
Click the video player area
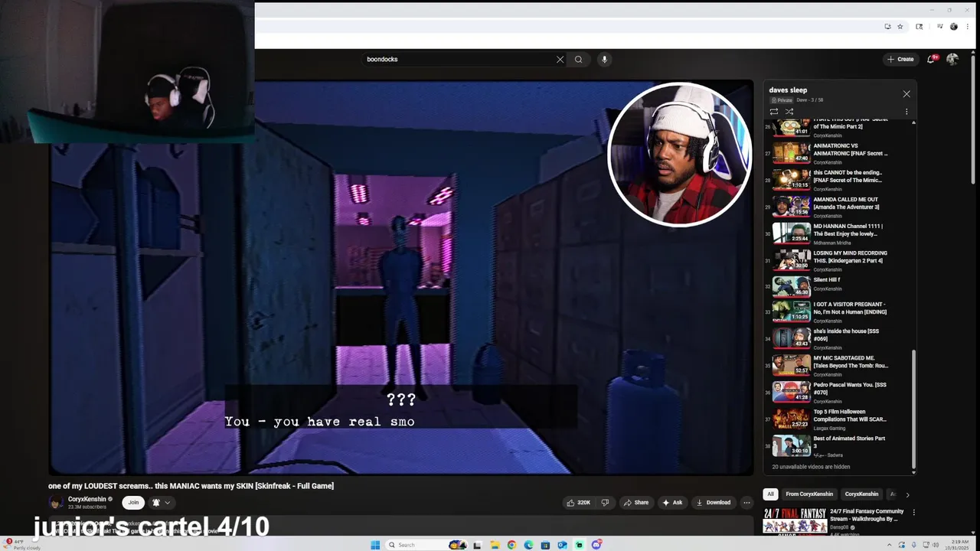coord(401,277)
